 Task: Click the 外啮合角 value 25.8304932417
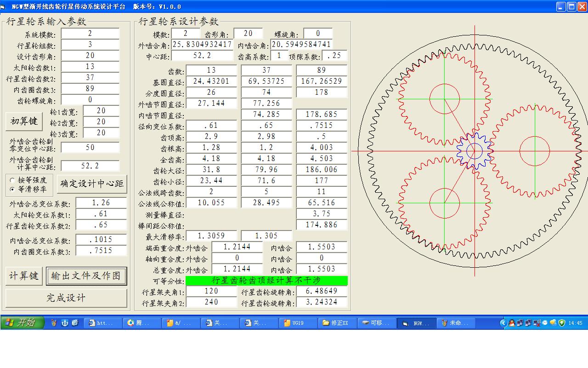tap(202, 45)
